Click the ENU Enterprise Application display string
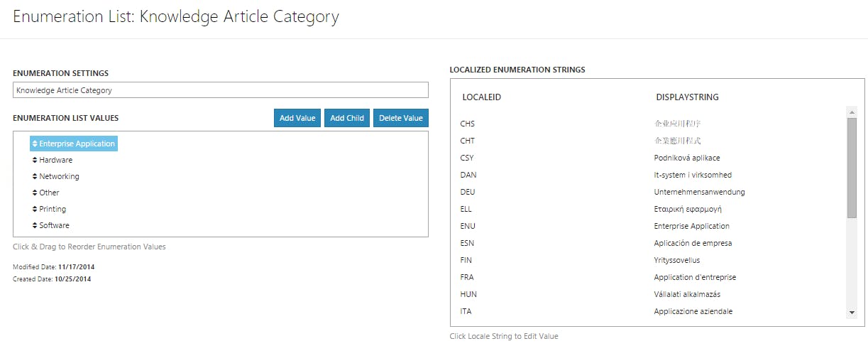 [691, 227]
